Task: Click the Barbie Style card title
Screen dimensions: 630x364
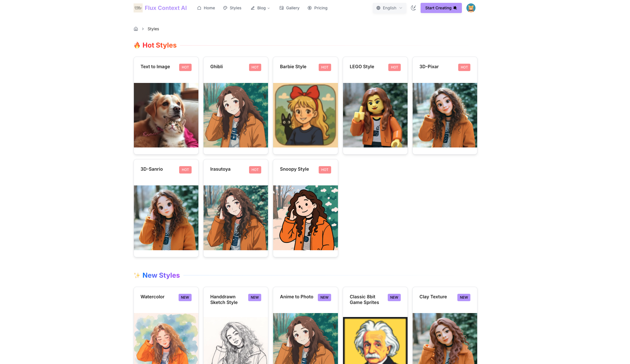Action: (x=293, y=67)
